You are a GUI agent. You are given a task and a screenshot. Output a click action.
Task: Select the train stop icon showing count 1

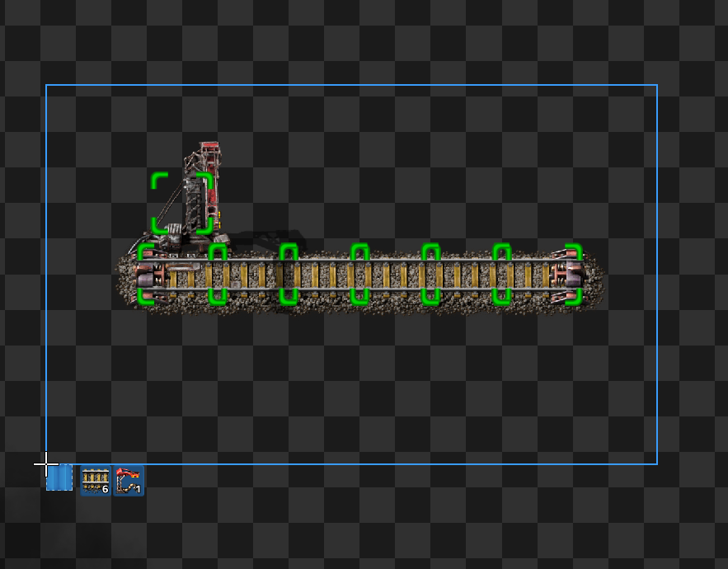(x=129, y=481)
